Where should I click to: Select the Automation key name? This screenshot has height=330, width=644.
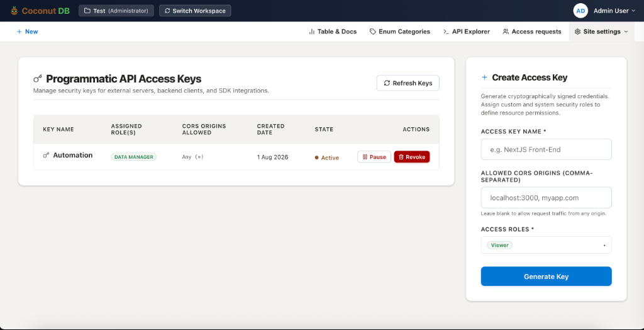tap(73, 155)
